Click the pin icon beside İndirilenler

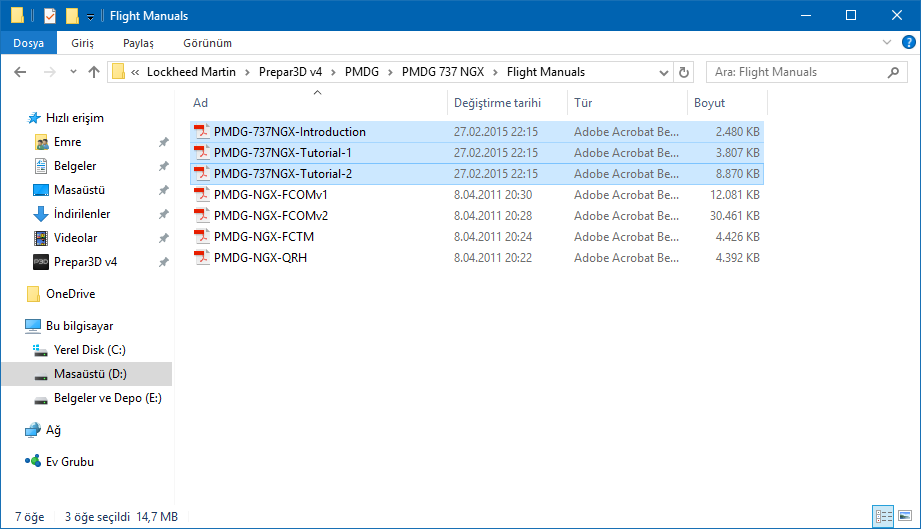click(x=163, y=214)
